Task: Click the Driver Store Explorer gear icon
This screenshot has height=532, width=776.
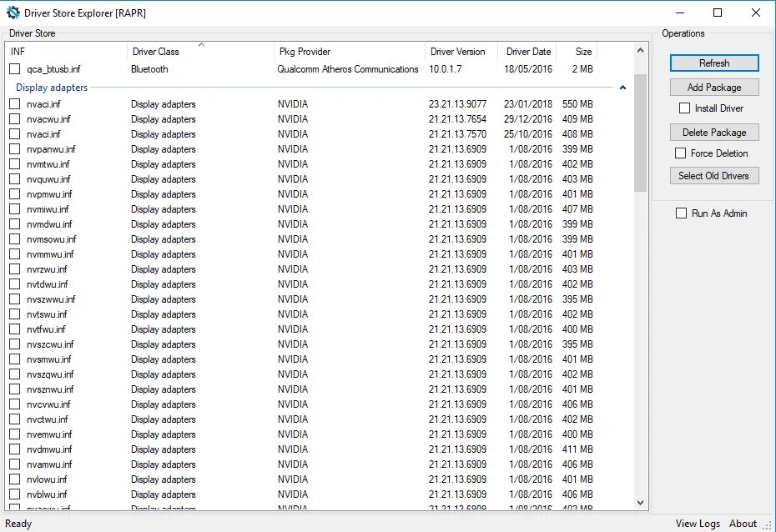Action: pyautogui.click(x=13, y=13)
